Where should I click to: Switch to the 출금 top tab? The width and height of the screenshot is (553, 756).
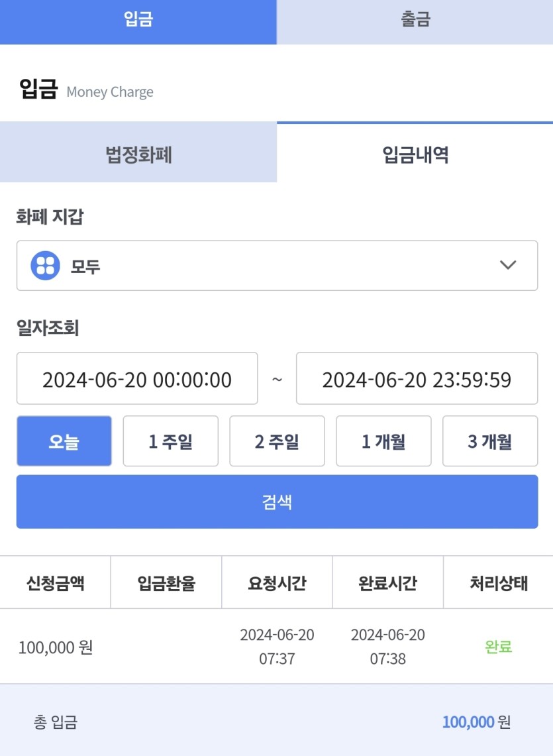coord(415,22)
